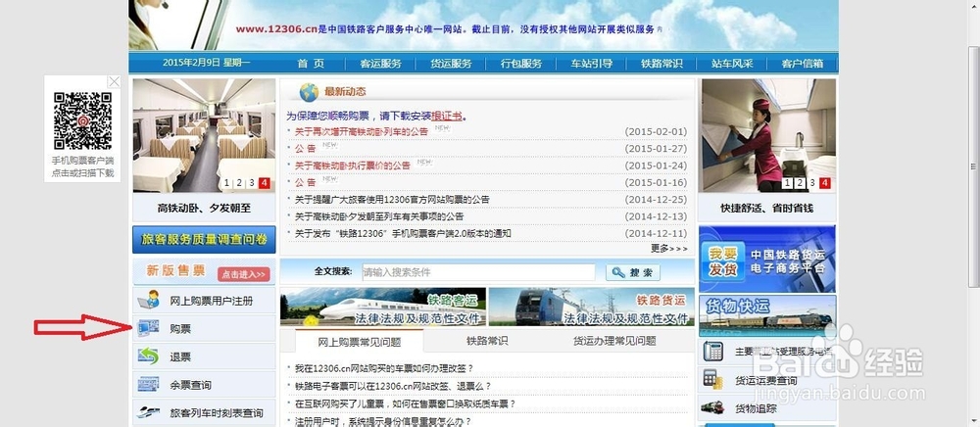The width and height of the screenshot is (980, 427).
Task: Open FAQ 我在12306.cn网站购买的车票如何办理改签
Action: 384,368
